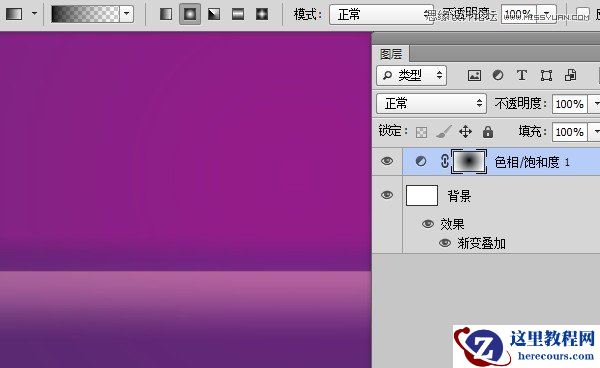Switch to the 图层 panel tab
This screenshot has width=600, height=368.
(391, 54)
